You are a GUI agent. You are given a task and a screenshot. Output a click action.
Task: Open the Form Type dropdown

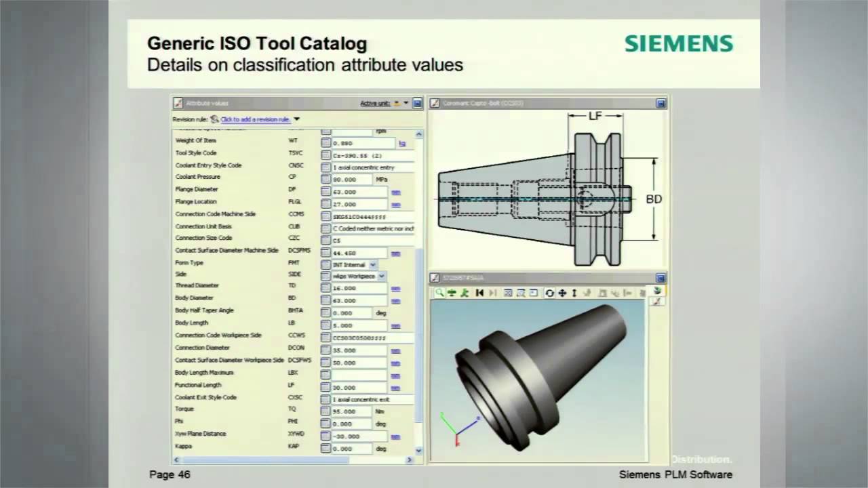tap(373, 264)
